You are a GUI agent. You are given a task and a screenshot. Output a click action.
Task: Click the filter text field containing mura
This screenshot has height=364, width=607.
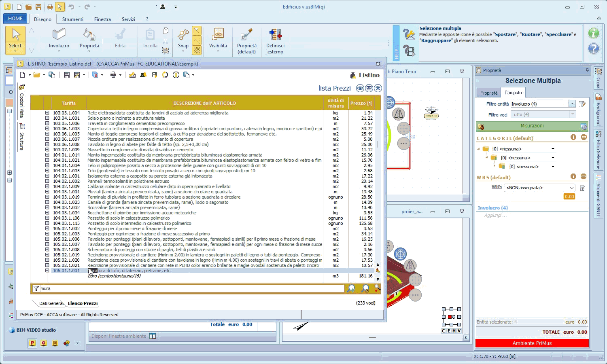[191, 288]
